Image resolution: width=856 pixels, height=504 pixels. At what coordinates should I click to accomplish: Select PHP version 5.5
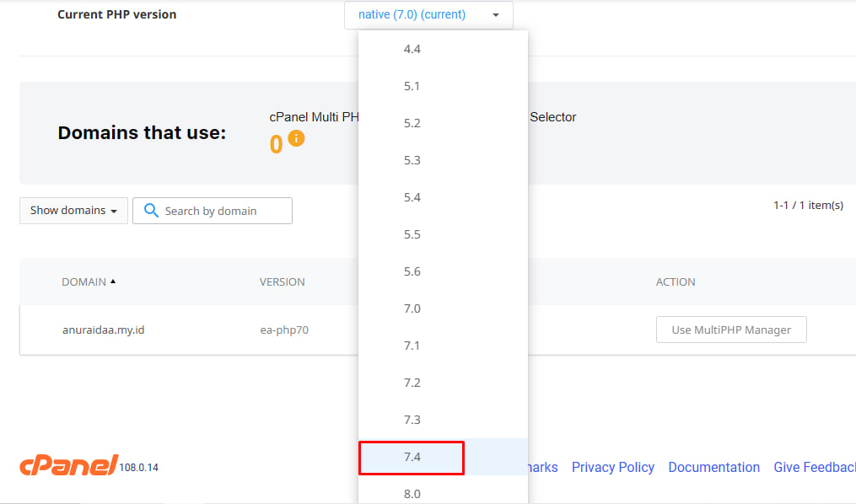click(x=443, y=234)
